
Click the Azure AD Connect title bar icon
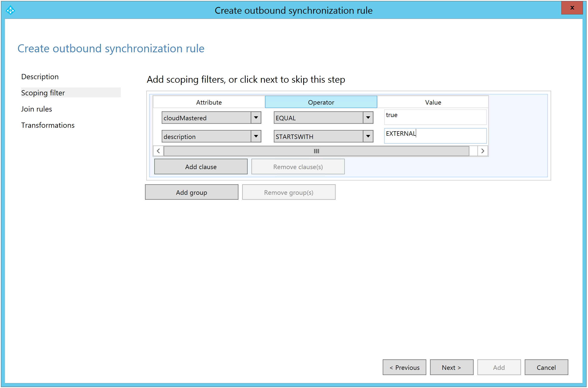(x=10, y=10)
